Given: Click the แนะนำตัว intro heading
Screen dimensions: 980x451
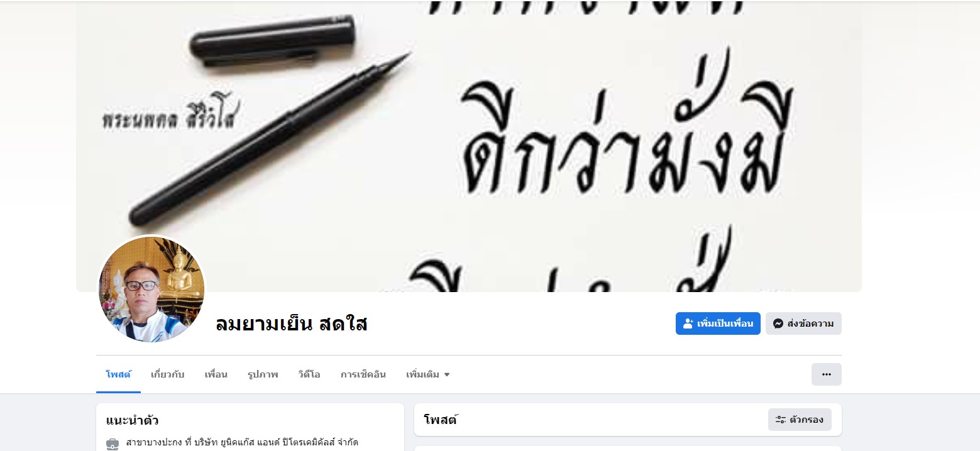Looking at the screenshot, I should (x=132, y=420).
